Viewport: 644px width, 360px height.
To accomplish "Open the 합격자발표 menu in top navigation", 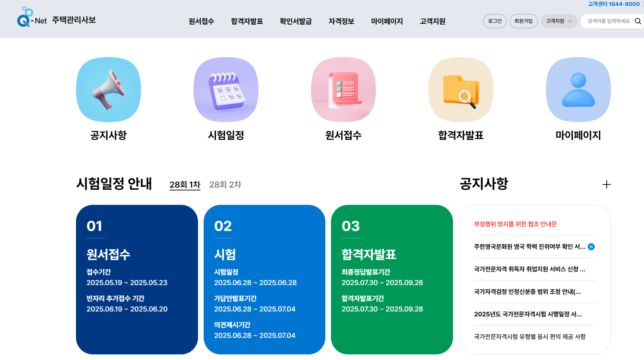I will click(x=247, y=21).
